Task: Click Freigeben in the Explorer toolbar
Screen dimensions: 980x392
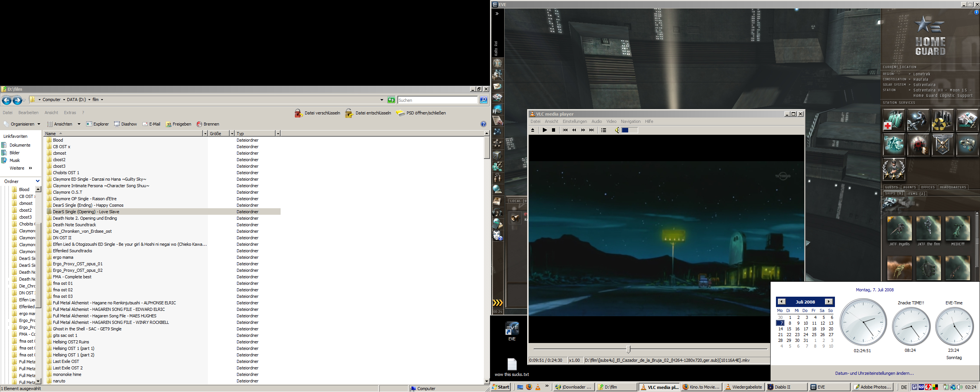Action: (178, 124)
